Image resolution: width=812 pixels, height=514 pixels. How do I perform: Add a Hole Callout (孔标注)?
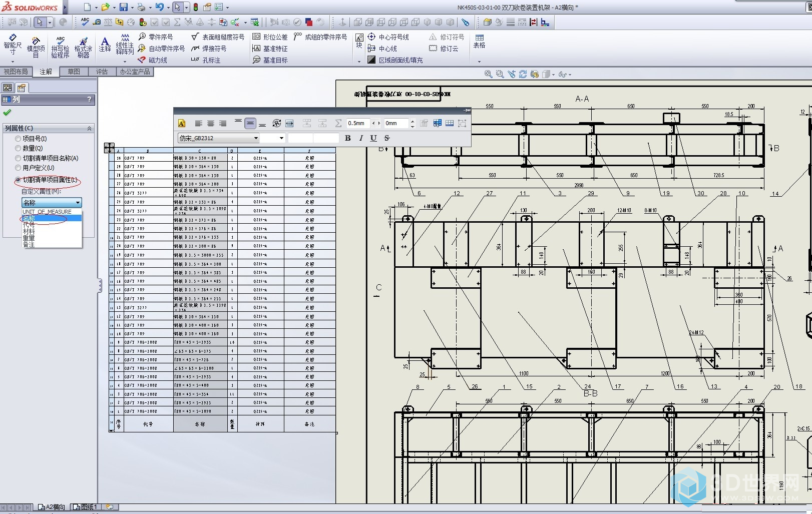click(x=206, y=60)
